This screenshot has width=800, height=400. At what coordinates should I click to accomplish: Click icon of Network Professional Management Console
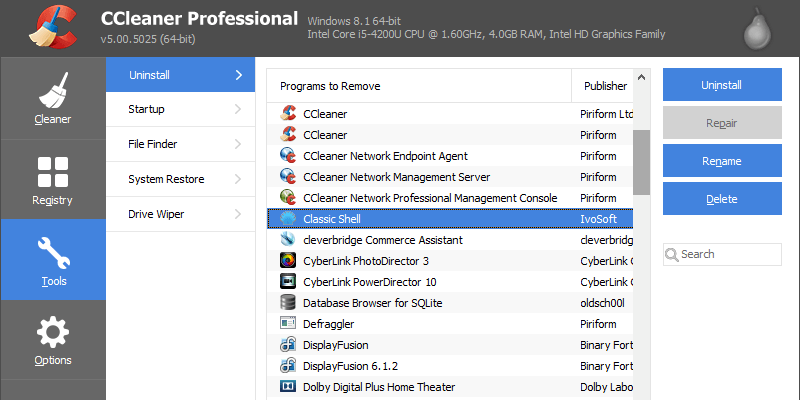point(288,197)
